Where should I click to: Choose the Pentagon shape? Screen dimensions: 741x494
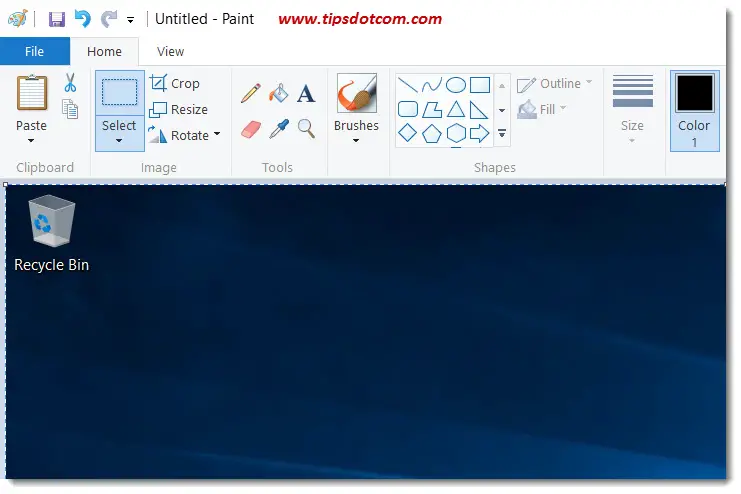(x=431, y=134)
